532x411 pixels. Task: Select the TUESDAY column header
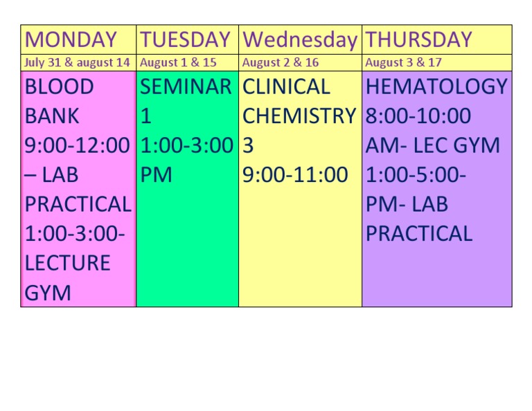point(185,39)
